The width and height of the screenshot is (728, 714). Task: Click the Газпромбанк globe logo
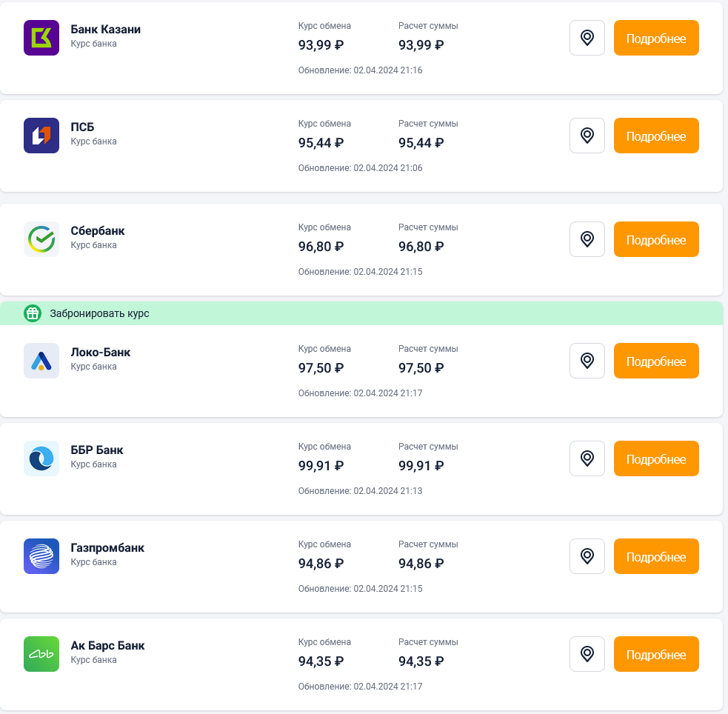[x=41, y=556]
